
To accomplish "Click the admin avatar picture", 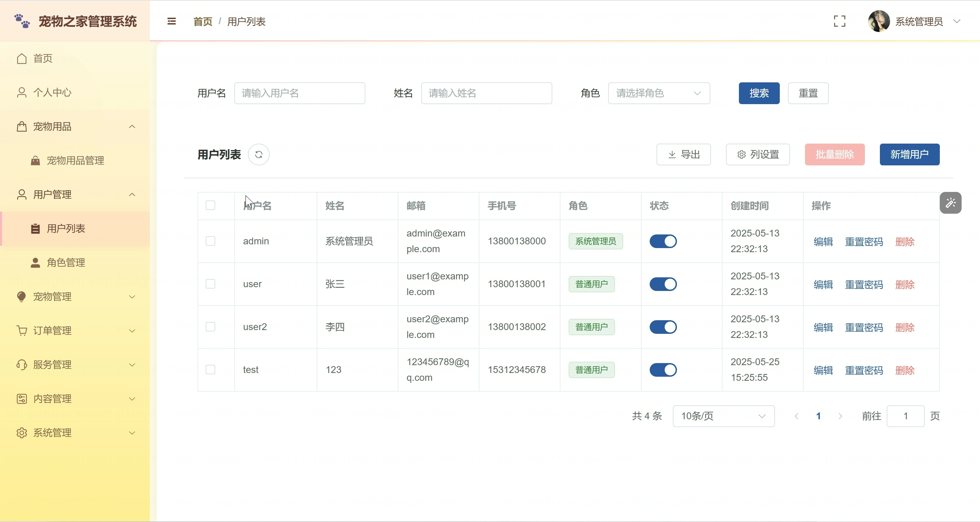I will pos(879,21).
